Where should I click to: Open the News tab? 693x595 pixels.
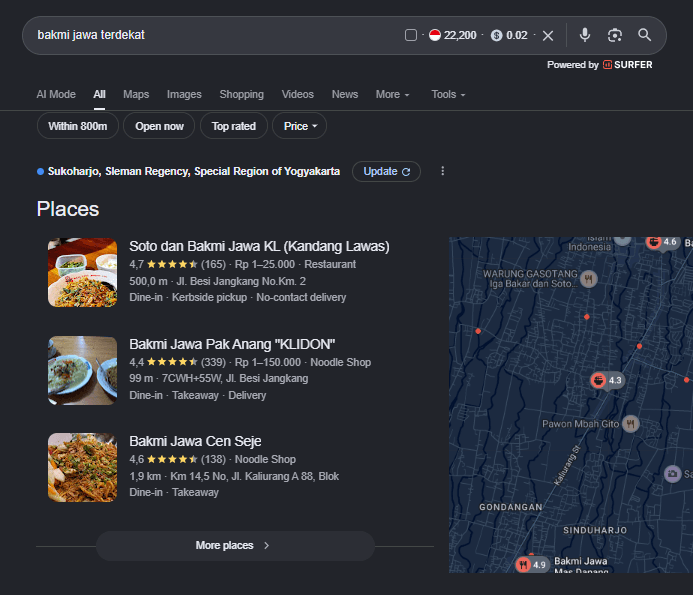pyautogui.click(x=345, y=94)
